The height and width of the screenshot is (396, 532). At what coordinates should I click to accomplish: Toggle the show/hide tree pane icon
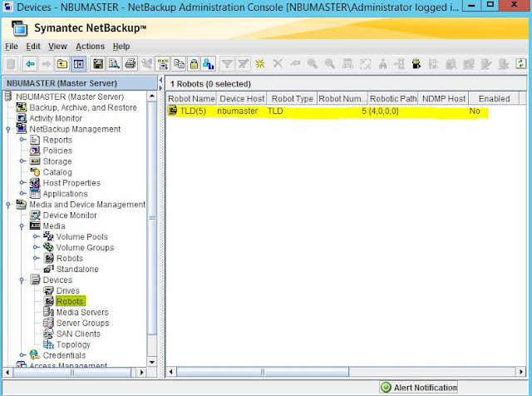click(x=79, y=64)
